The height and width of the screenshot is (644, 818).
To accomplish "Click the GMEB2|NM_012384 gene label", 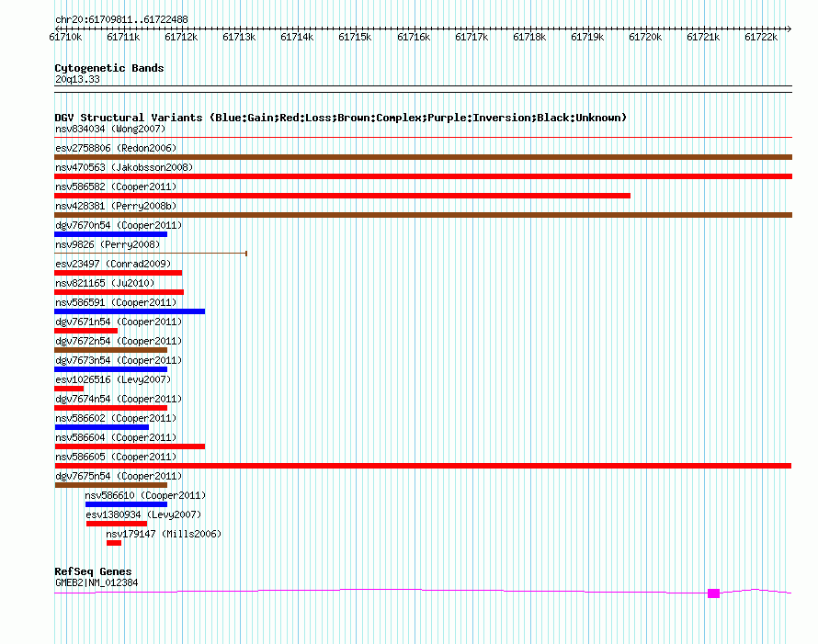I will tap(97, 582).
